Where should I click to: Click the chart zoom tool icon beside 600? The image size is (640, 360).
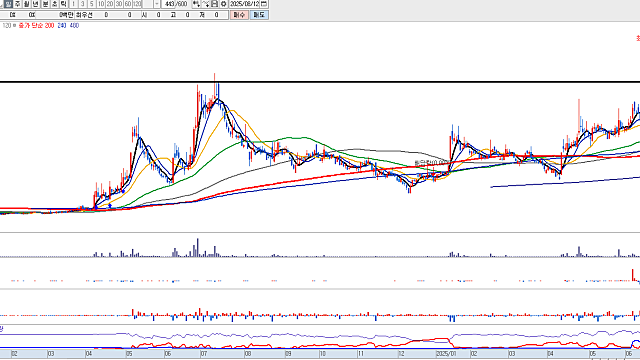tap(196, 4)
